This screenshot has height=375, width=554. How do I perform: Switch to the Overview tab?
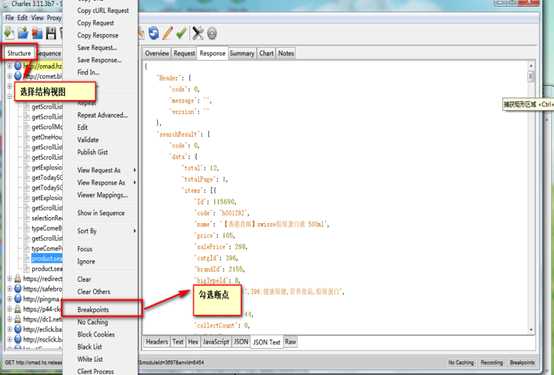[x=157, y=53]
